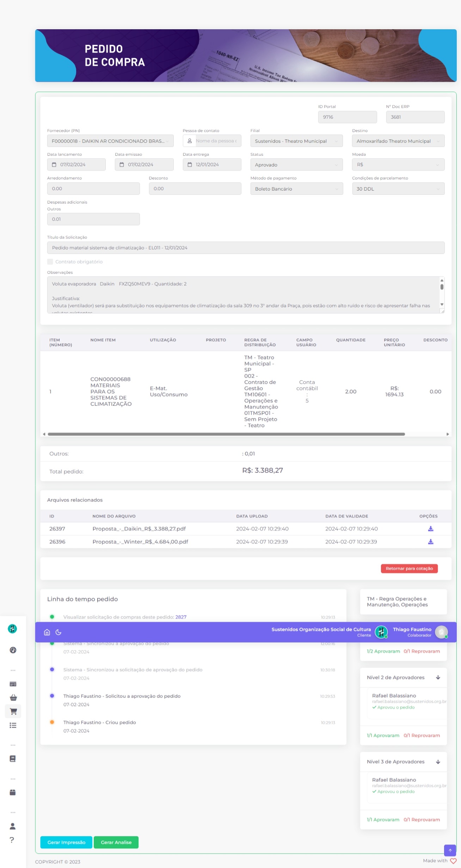The width and height of the screenshot is (461, 868).
Task: Open purchase request link 2827
Action: click(x=181, y=617)
